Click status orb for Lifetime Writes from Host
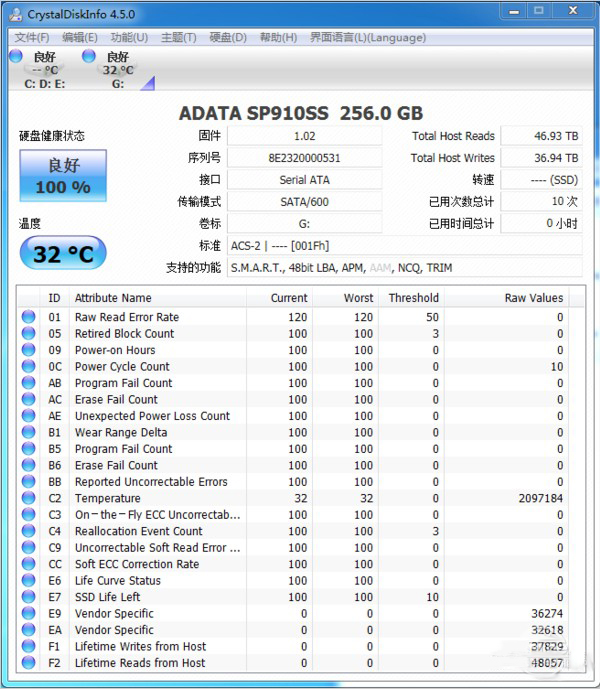Image resolution: width=600 pixels, height=689 pixels. coord(29,646)
